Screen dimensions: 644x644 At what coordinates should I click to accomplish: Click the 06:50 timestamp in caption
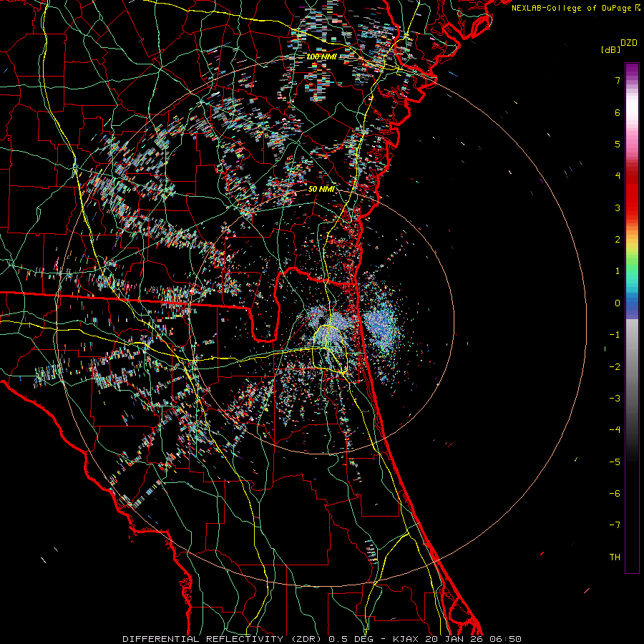click(507, 639)
